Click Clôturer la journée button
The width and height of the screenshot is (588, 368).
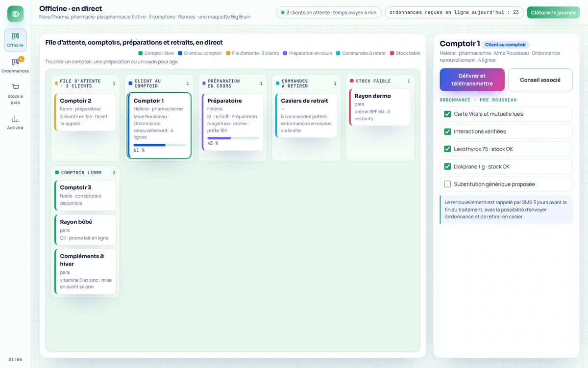553,13
